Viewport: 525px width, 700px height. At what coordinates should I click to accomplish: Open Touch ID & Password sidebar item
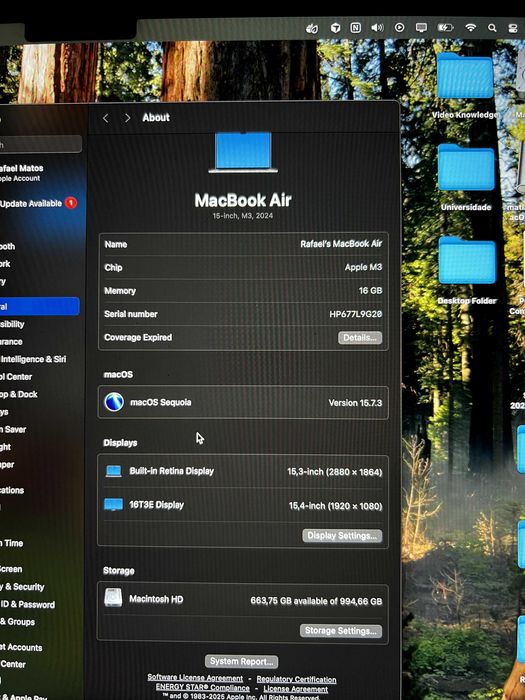(28, 604)
